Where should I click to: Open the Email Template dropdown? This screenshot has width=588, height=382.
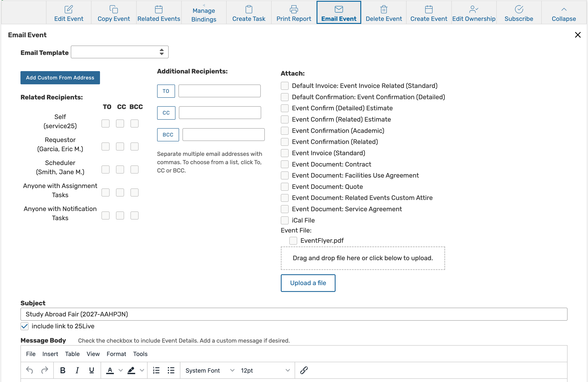coord(120,52)
